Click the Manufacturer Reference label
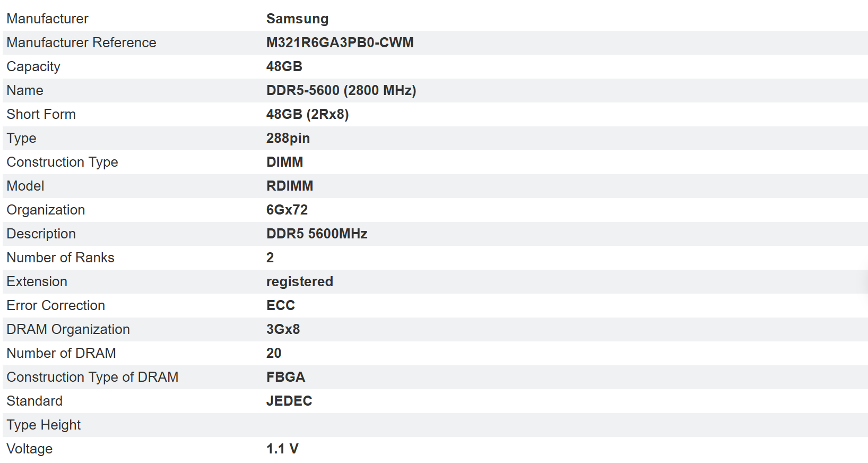 pyautogui.click(x=81, y=43)
